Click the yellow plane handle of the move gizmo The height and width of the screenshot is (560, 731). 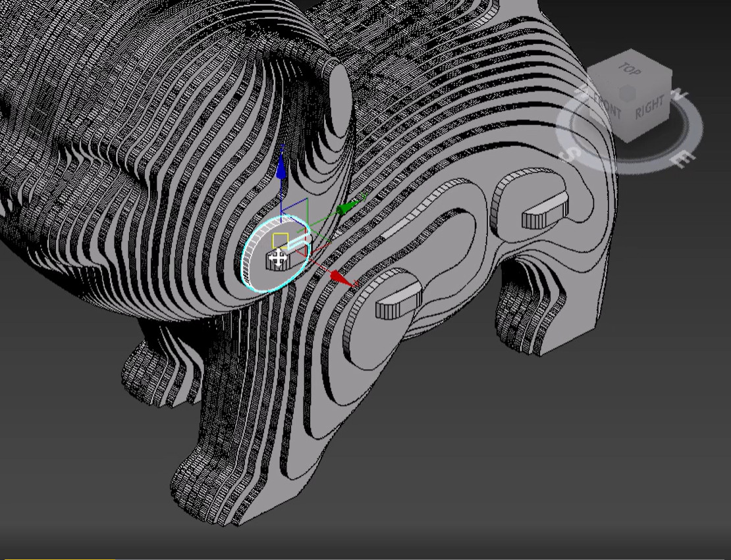[280, 240]
